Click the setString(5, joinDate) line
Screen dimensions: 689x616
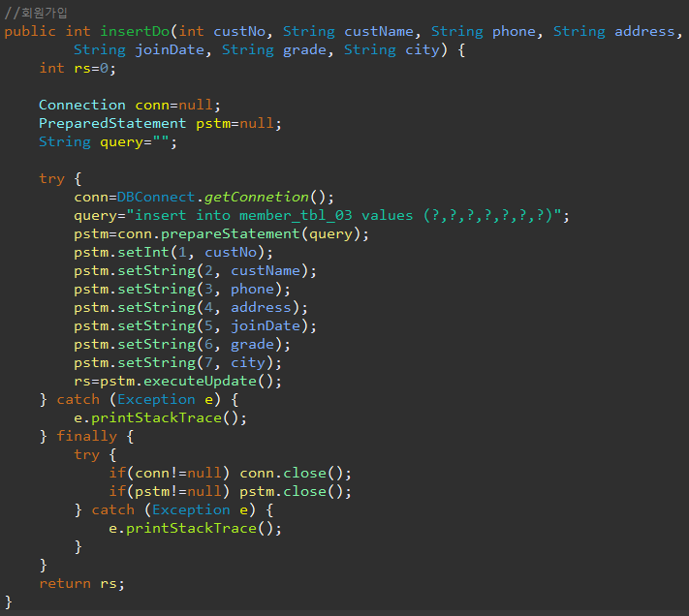pos(195,326)
